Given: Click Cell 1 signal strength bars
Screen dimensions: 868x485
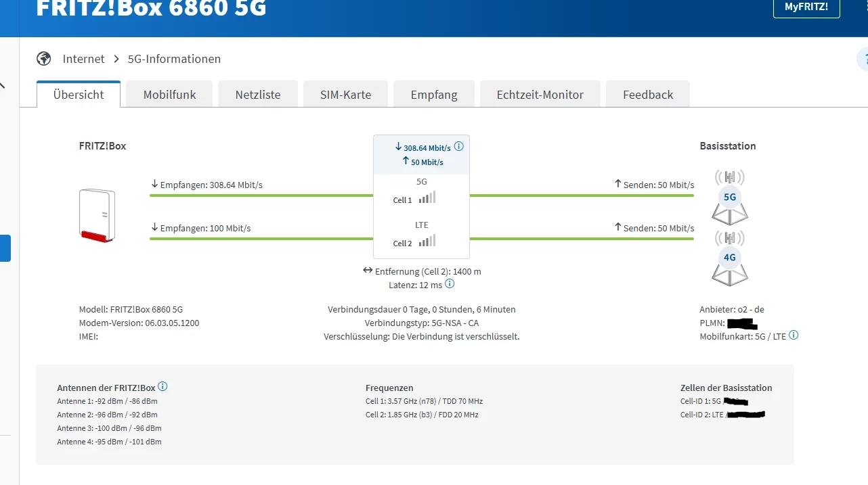Looking at the screenshot, I should pos(427,198).
